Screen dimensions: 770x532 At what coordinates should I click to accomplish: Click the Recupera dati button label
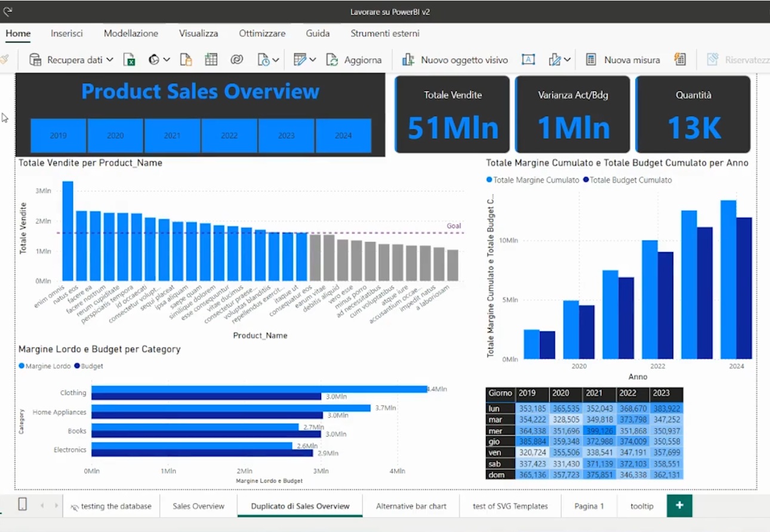pyautogui.click(x=75, y=60)
